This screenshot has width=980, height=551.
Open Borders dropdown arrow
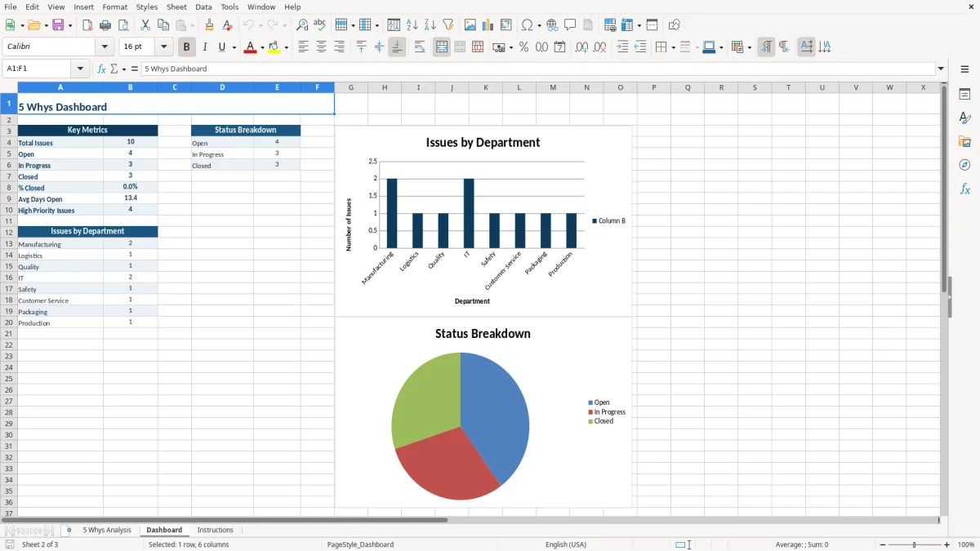pos(673,47)
